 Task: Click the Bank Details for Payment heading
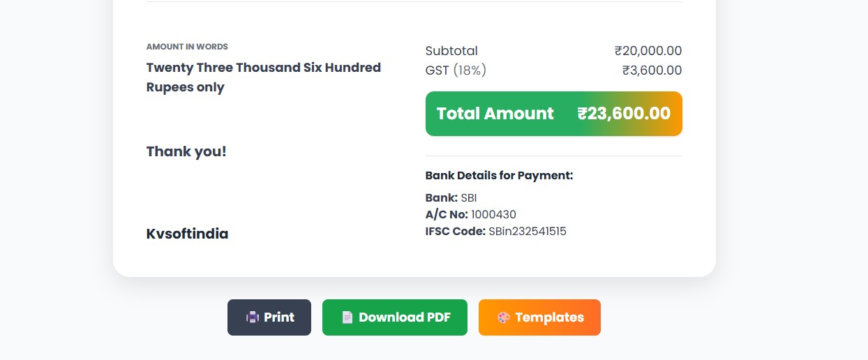click(x=499, y=175)
